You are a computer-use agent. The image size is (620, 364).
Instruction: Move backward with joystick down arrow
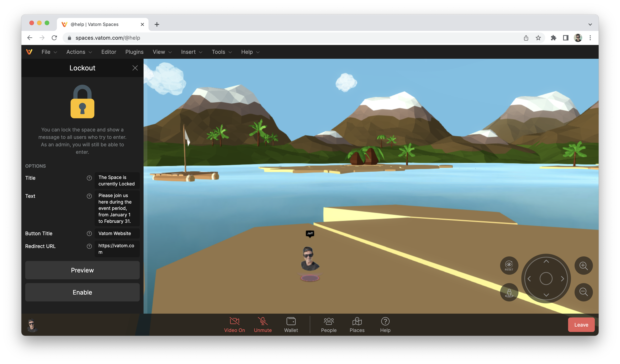tap(546, 295)
